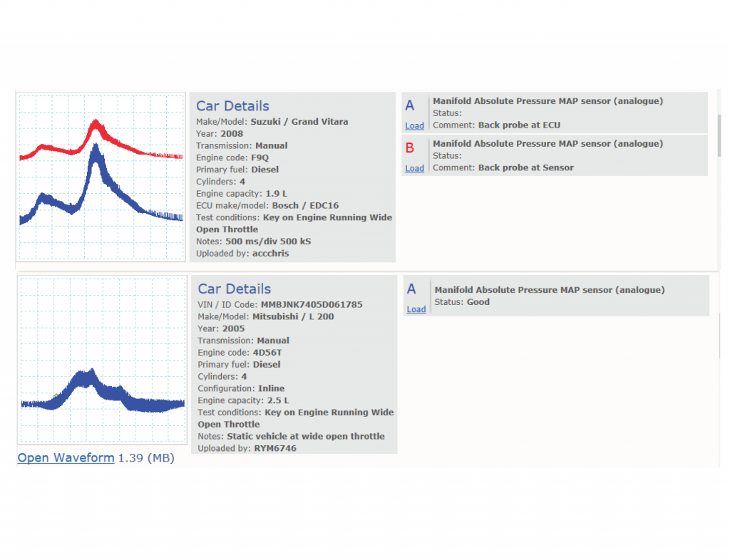Load channel A for the Mitsubishi L 200
Viewport: 730px width, 560px height.
pos(416,309)
